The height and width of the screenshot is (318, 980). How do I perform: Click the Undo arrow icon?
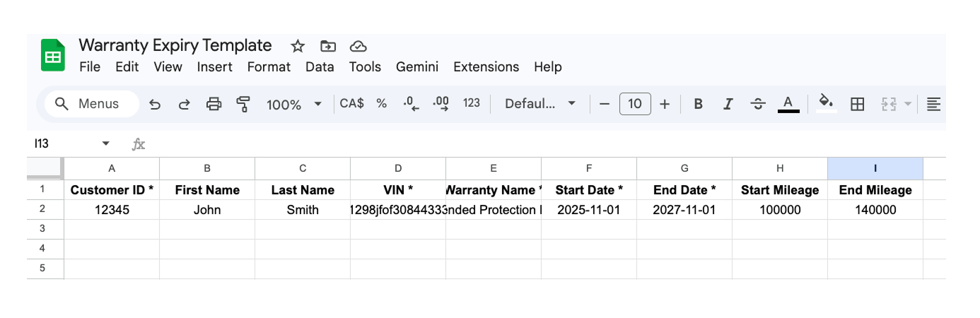(x=155, y=105)
